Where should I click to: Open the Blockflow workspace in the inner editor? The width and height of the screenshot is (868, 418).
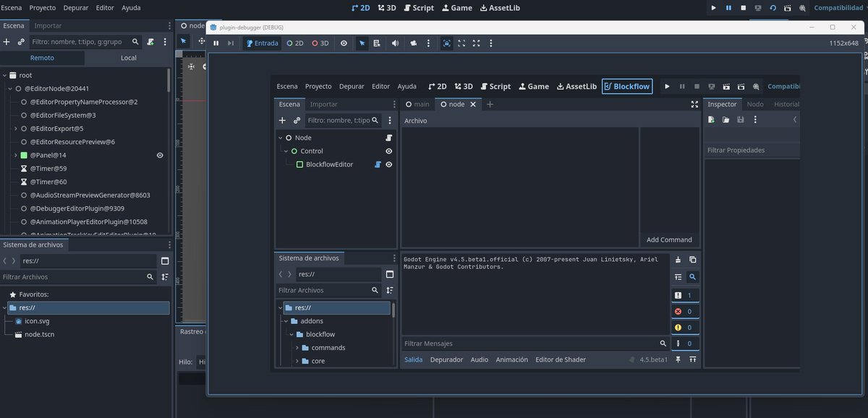coord(627,86)
